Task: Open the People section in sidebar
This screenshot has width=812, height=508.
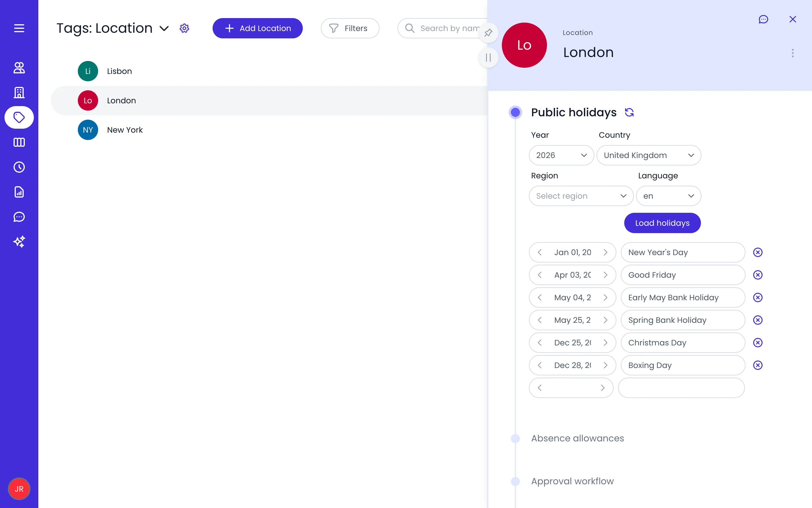Action: [19, 68]
